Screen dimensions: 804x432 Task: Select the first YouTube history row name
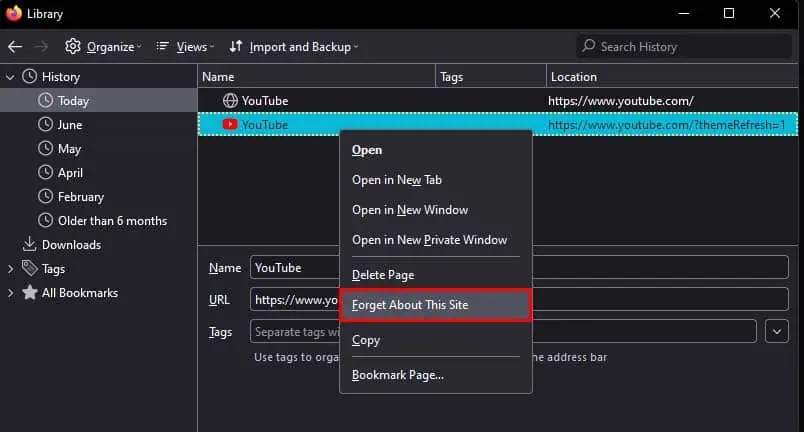[265, 101]
